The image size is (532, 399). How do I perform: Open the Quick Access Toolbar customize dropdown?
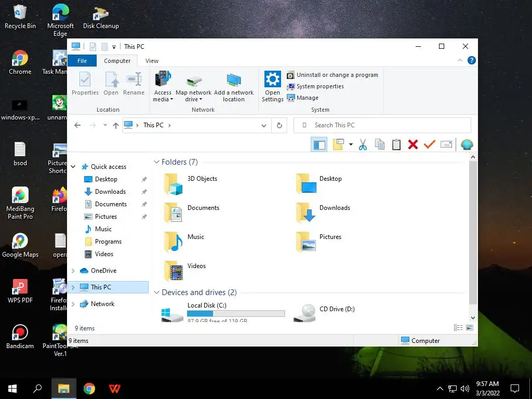pos(114,47)
